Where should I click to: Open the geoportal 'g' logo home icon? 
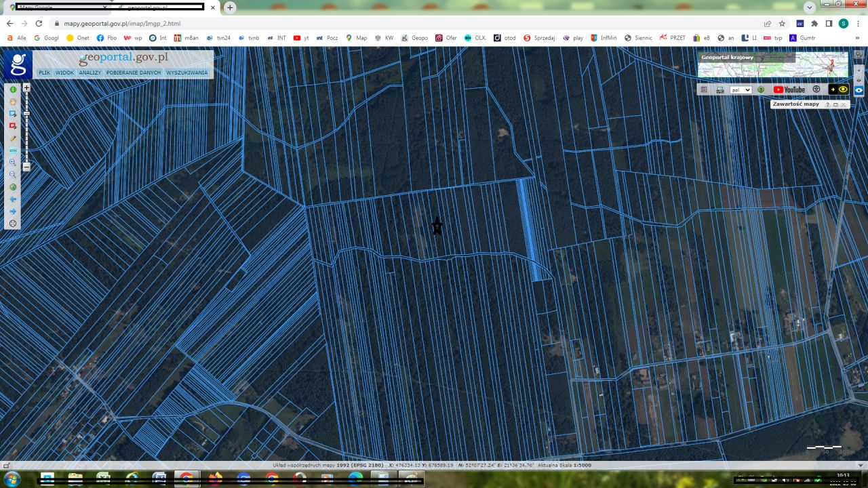(18, 65)
